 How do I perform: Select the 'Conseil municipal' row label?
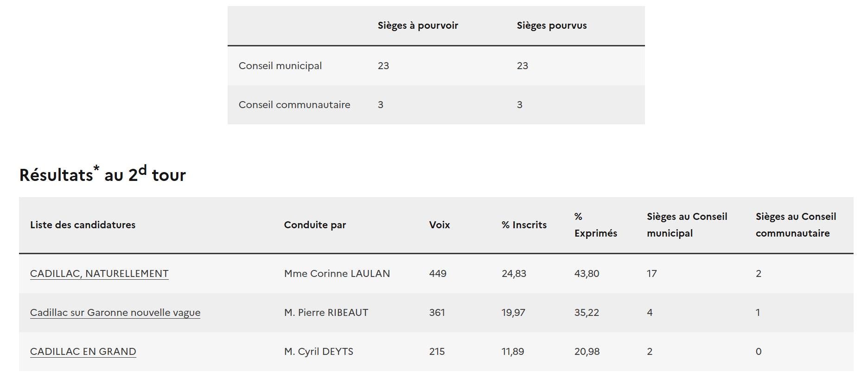(280, 66)
